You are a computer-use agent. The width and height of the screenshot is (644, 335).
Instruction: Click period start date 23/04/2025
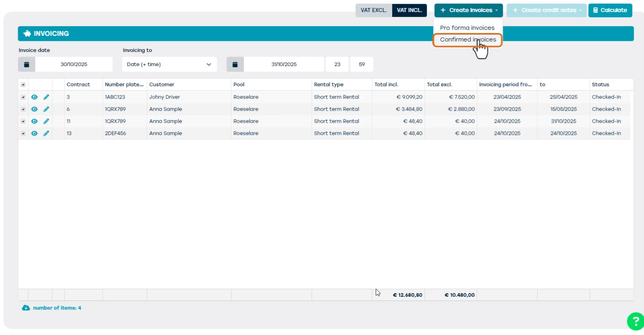click(x=507, y=97)
